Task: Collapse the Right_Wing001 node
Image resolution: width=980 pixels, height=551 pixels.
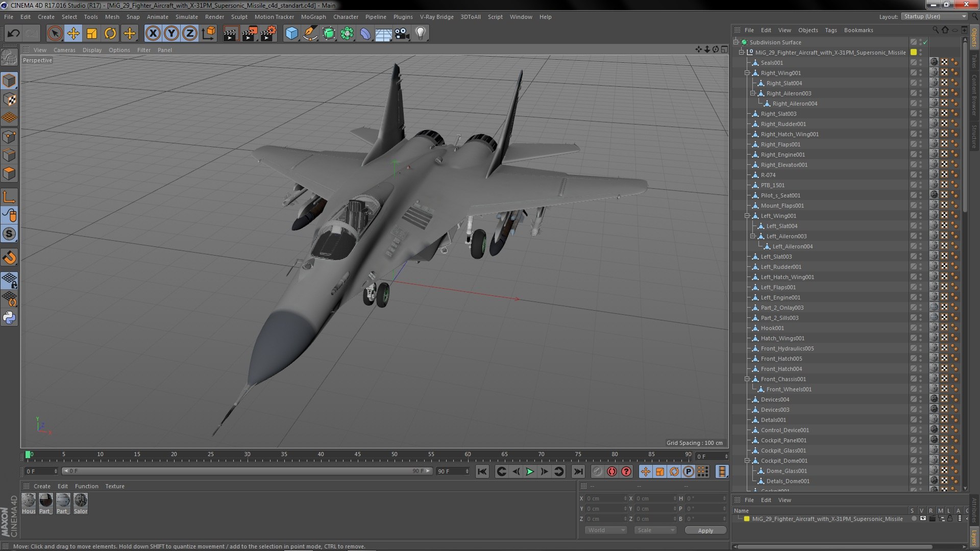Action: coord(747,73)
